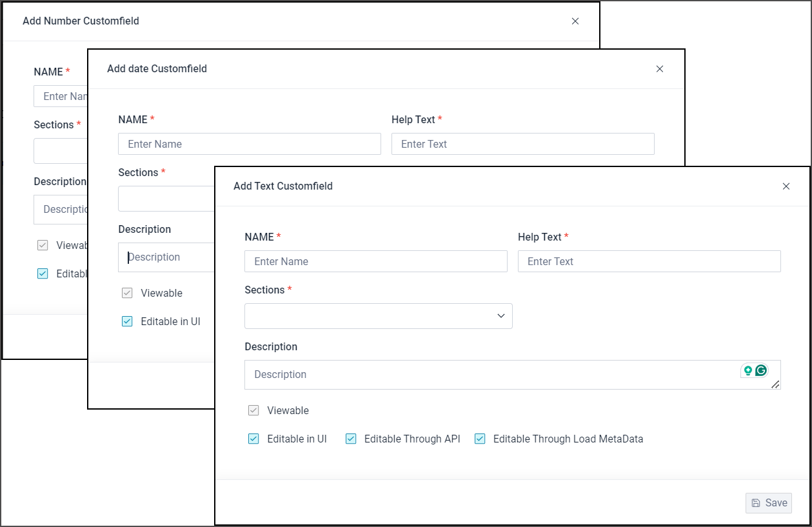Focus Enter Name field in Text dialog

click(375, 261)
